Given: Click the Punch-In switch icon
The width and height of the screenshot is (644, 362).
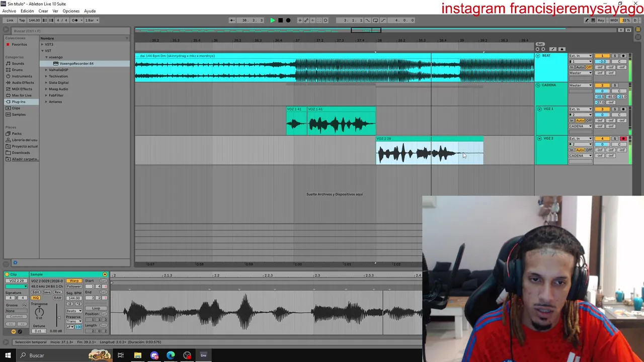Looking at the screenshot, I should click(x=368, y=20).
